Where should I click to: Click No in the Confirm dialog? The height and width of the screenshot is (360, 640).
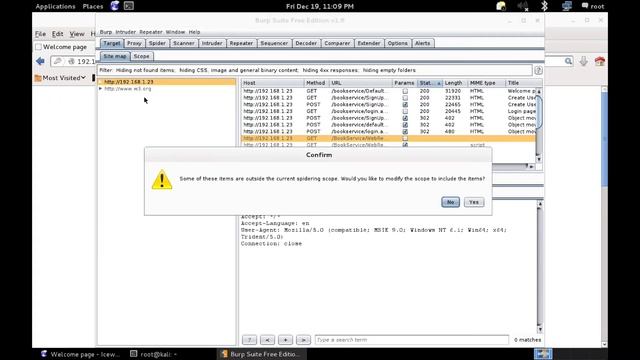[450, 202]
